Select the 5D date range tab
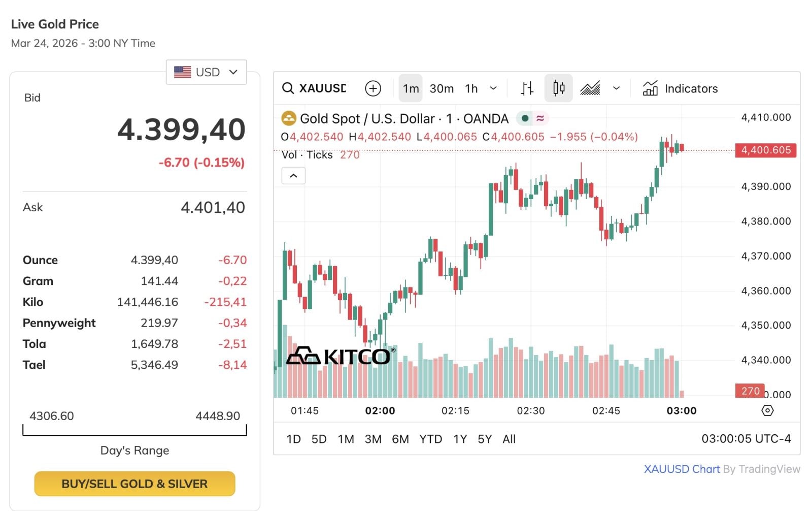The image size is (812, 511). click(319, 439)
